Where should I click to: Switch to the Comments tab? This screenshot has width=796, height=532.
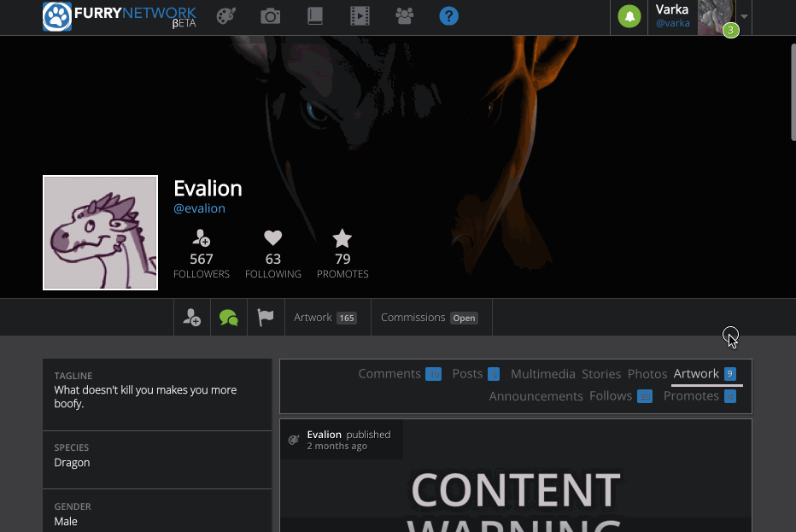389,374
